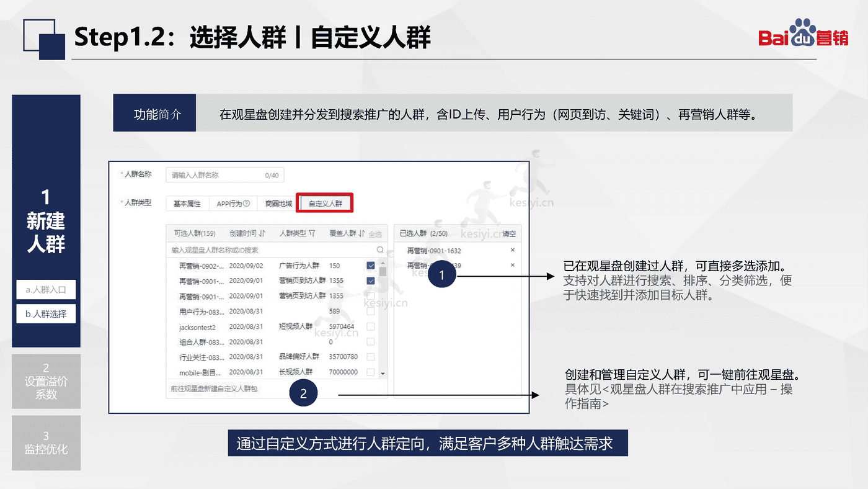The image size is (868, 489).
Task: Click the 人群名称 input field
Action: [225, 175]
